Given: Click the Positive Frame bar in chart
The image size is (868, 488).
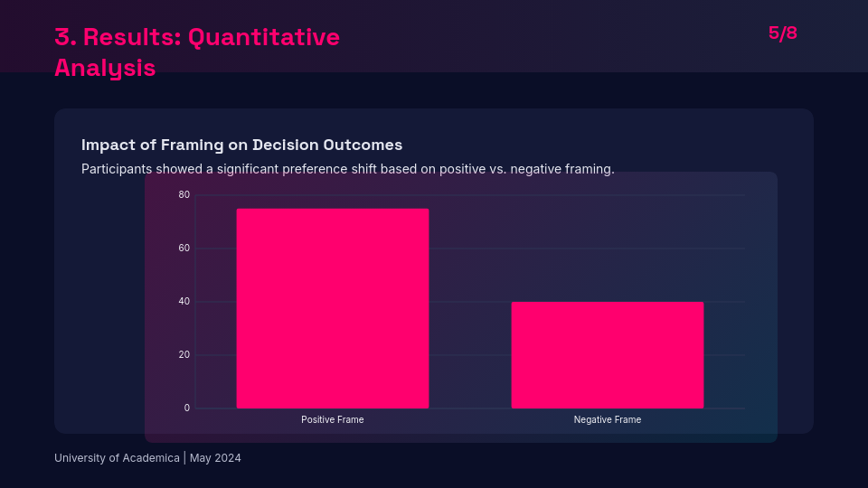Looking at the screenshot, I should (333, 308).
